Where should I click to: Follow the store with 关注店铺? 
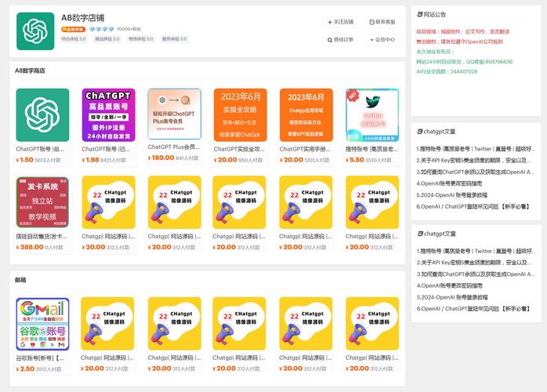[339, 22]
